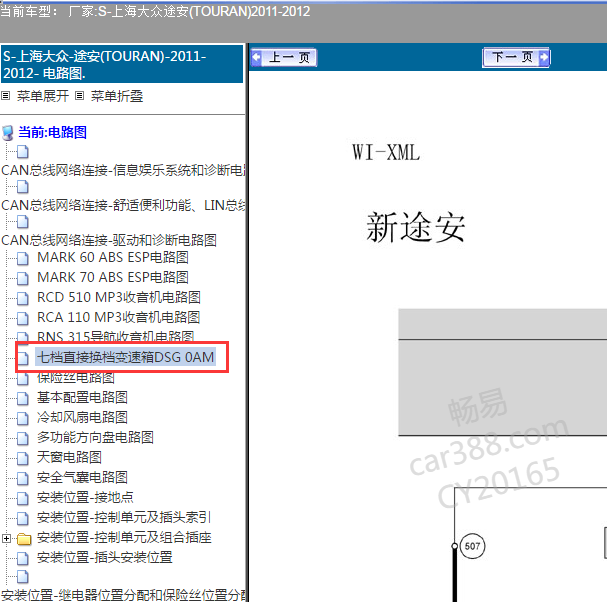Open RNS 315导航收音机电路图
This screenshot has height=602, width=607.
115,336
